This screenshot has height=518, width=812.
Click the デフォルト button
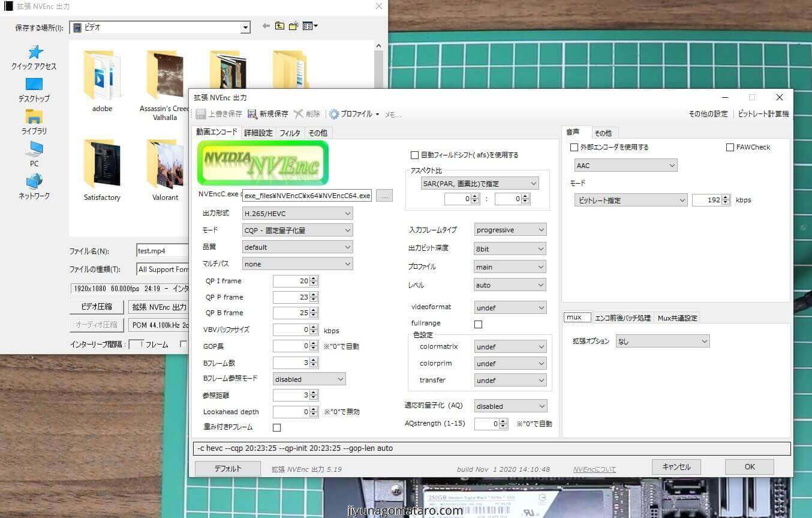click(x=228, y=469)
